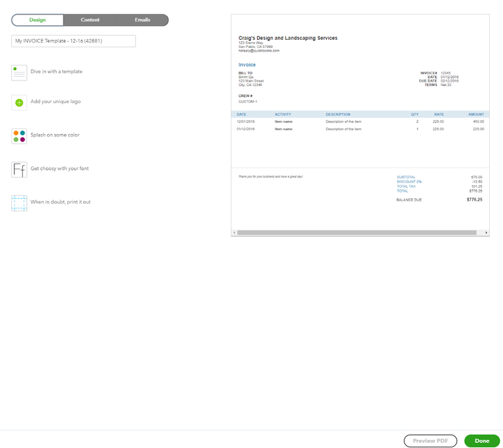Screen dimensions: 503x448
Task: Click the horizontal scrollbar under invoice preview
Action: (x=357, y=233)
